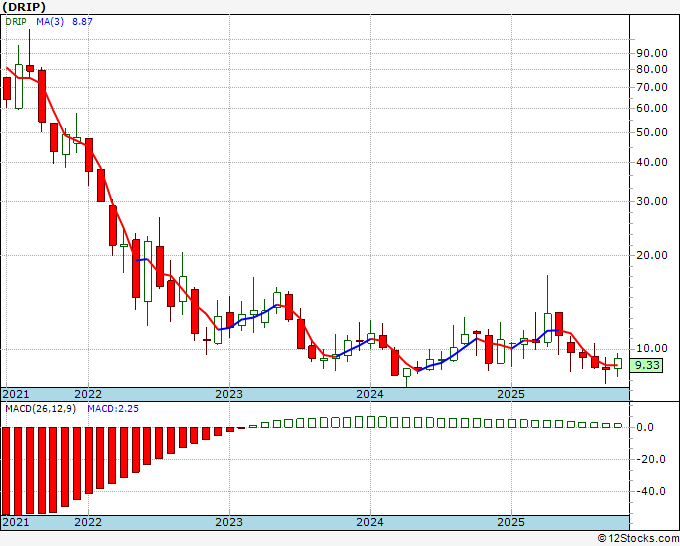The width and height of the screenshot is (680, 546).
Task: Click the latest green candlestick near 9.33
Action: [618, 363]
